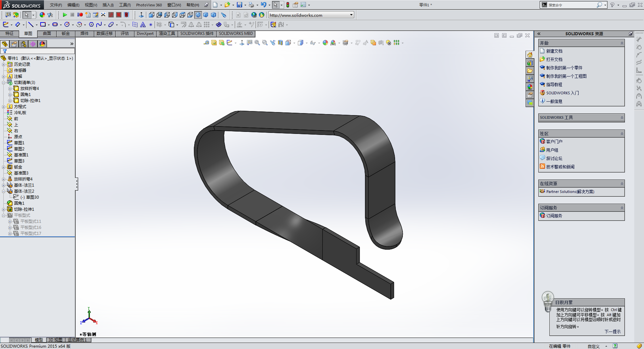This screenshot has width=644, height=349.
Task: Switch to the SOLIDWORKS MBD tab
Action: [236, 34]
